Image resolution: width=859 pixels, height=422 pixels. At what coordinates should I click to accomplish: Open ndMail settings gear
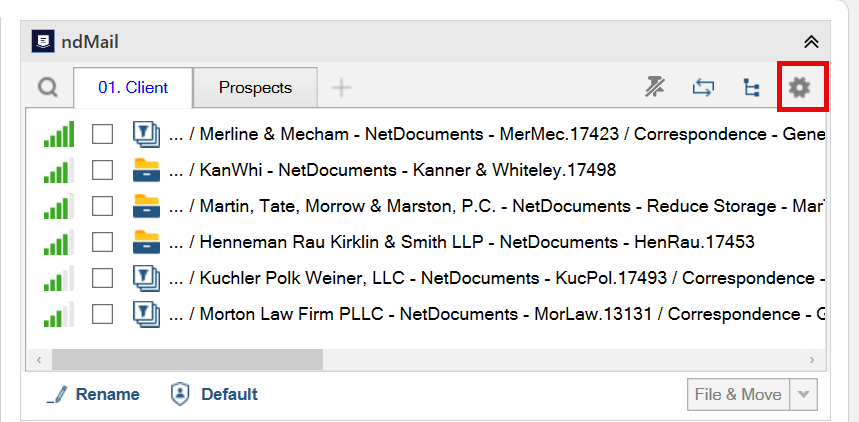(798, 87)
